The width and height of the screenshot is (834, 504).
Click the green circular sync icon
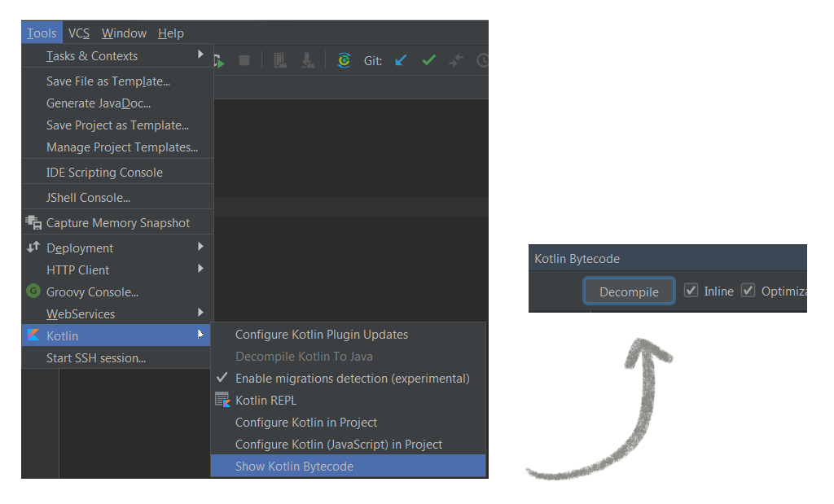[345, 60]
